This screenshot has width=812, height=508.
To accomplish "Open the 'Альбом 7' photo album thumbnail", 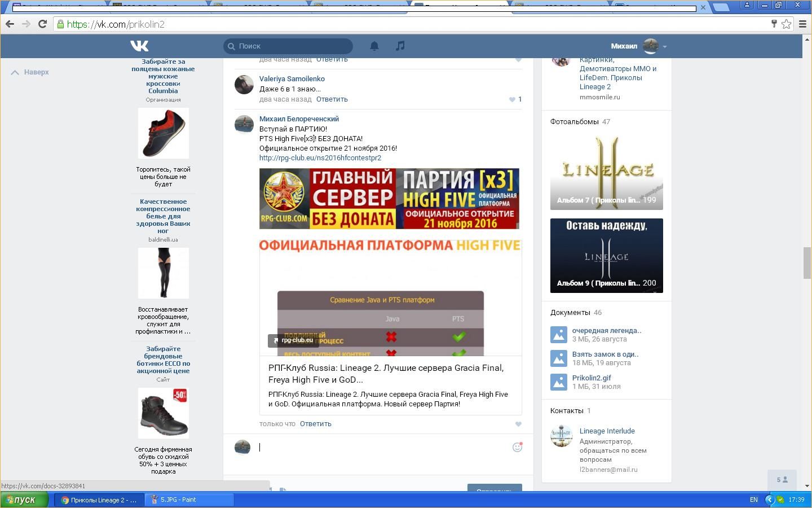I will [607, 173].
